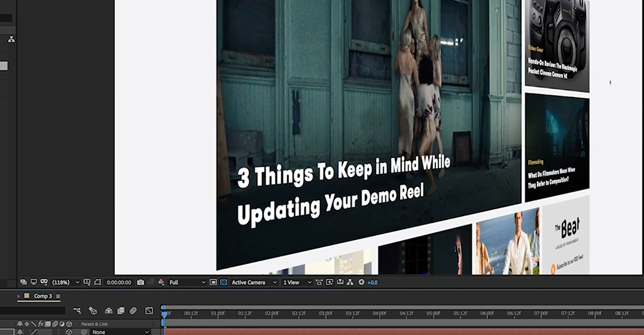Open the Composition Mini-Flowchart

[77, 310]
